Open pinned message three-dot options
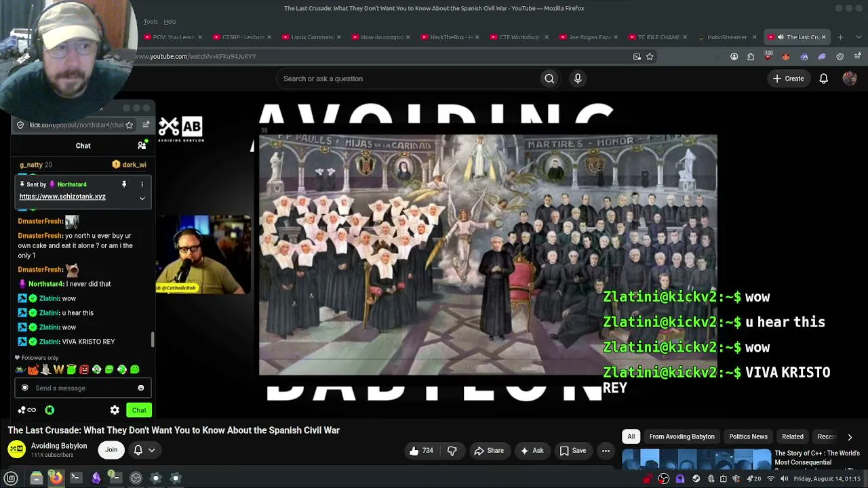868x488 pixels. pyautogui.click(x=142, y=184)
